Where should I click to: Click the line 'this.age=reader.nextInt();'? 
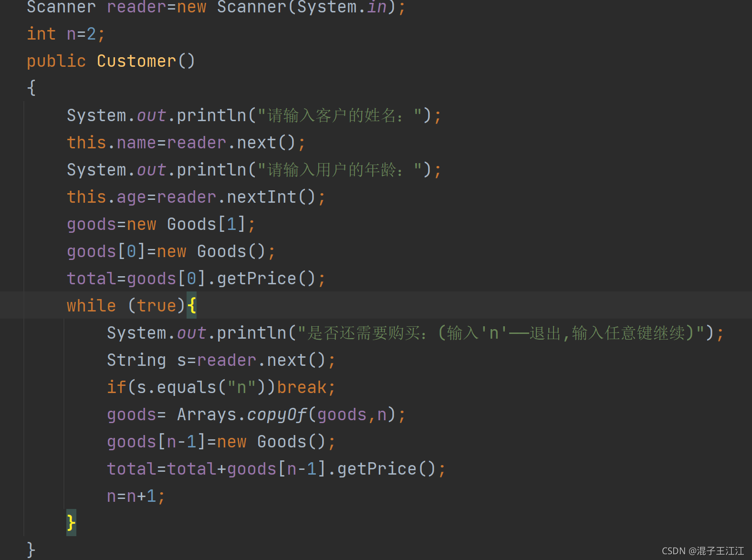(196, 197)
